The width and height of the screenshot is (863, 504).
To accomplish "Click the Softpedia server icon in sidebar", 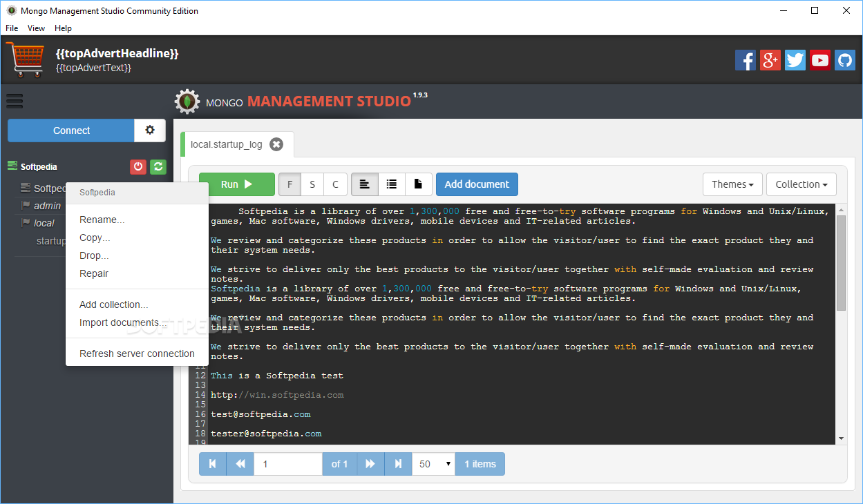I will coord(12,166).
